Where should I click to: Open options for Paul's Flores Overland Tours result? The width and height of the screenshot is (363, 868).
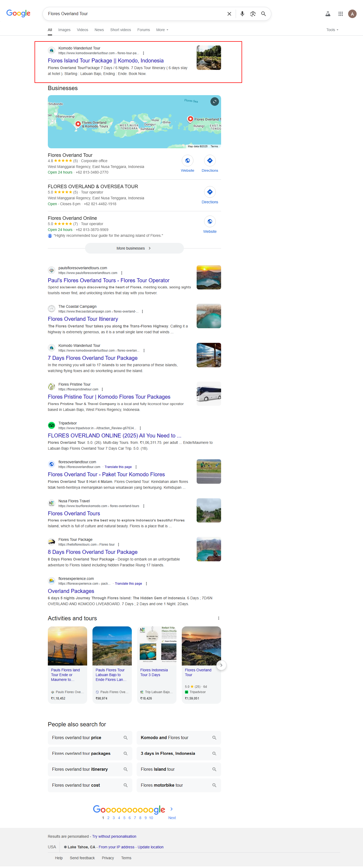click(122, 273)
